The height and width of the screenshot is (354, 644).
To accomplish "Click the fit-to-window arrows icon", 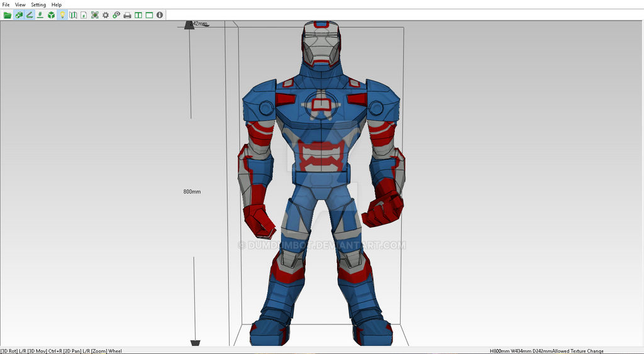I will point(95,15).
